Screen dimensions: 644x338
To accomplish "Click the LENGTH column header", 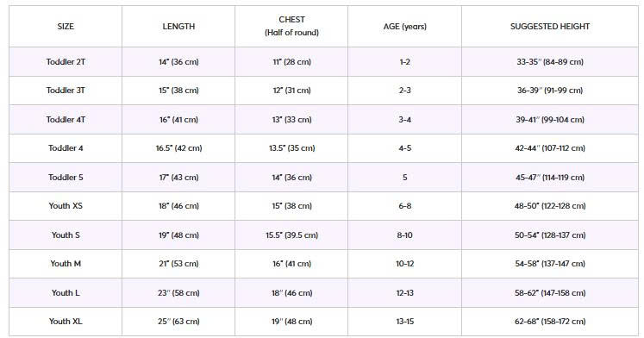I will point(178,26).
